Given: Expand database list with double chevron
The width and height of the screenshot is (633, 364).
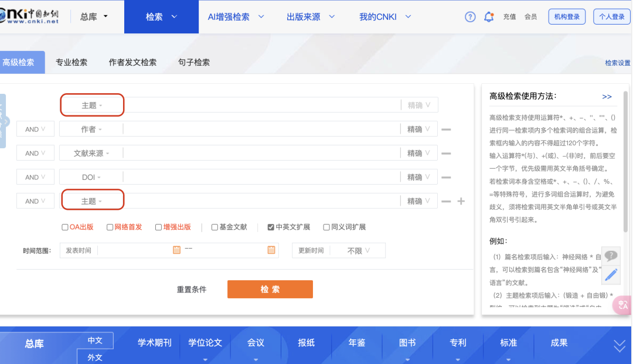Looking at the screenshot, I should tap(620, 346).
